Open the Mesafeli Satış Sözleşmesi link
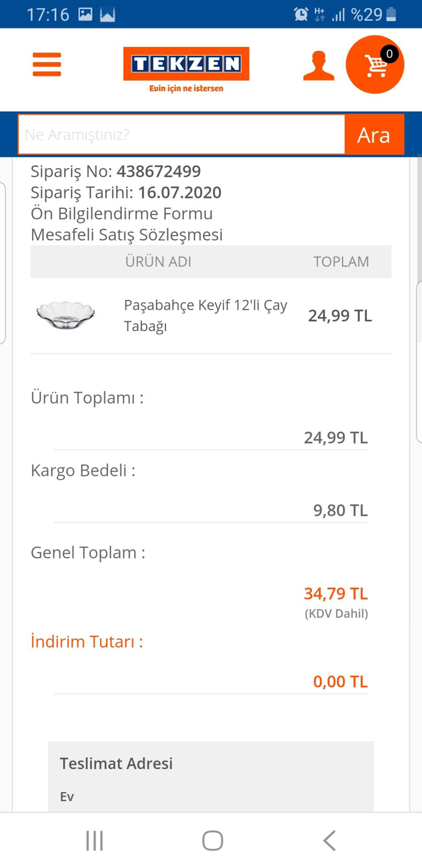 (127, 235)
